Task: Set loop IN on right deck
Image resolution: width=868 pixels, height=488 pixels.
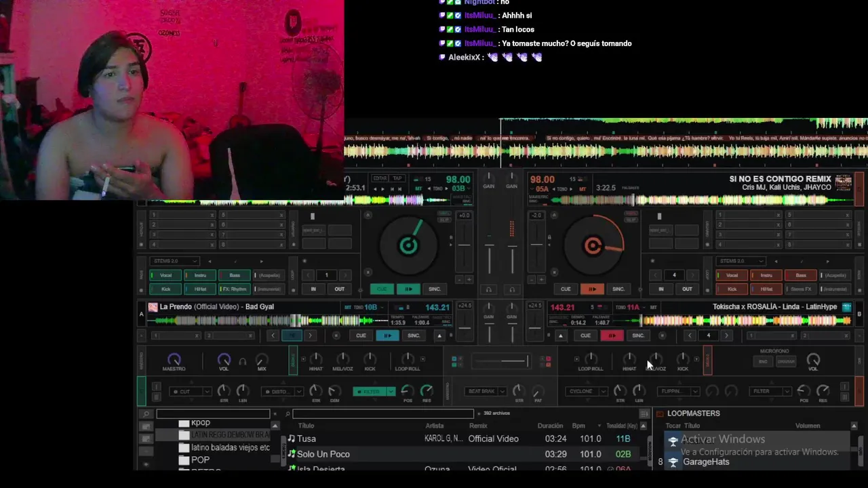Action: (x=661, y=289)
